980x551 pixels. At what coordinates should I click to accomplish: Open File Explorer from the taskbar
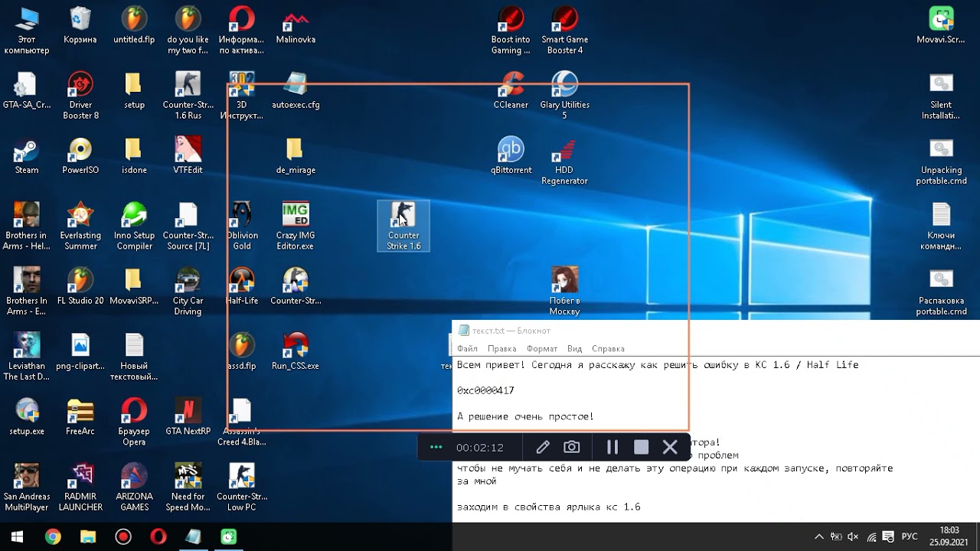pyautogui.click(x=88, y=536)
